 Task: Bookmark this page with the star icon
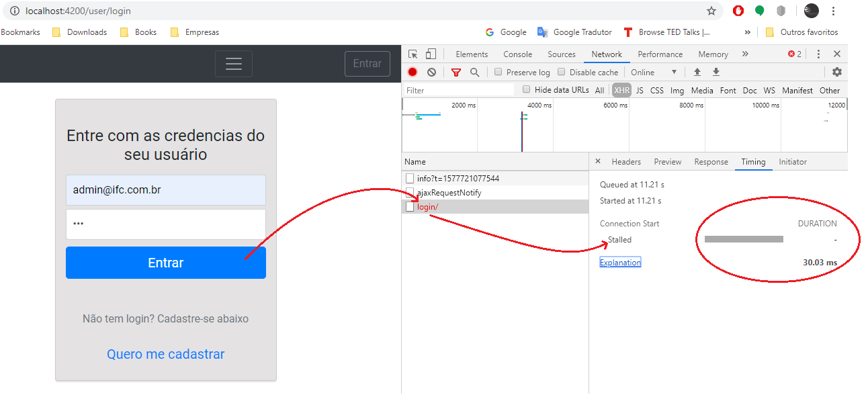click(711, 11)
